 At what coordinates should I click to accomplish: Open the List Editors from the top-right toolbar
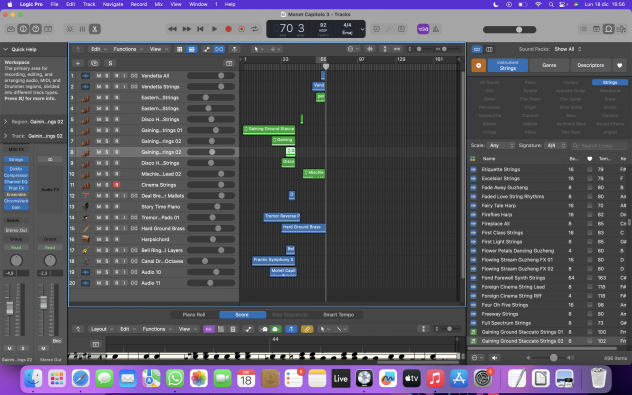tap(583, 29)
